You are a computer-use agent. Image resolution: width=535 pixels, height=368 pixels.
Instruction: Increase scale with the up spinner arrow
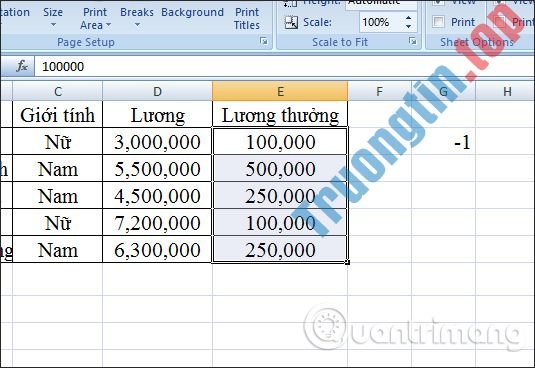point(408,18)
